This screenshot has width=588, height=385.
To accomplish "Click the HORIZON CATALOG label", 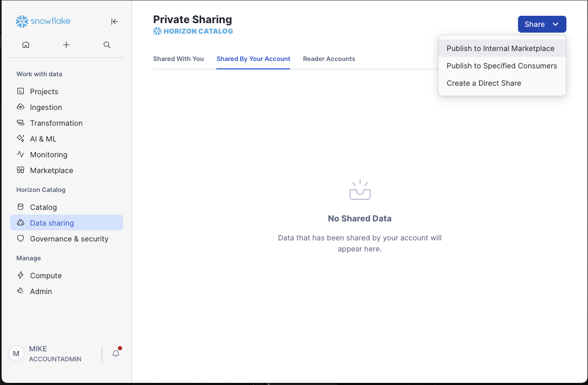I will coord(198,31).
